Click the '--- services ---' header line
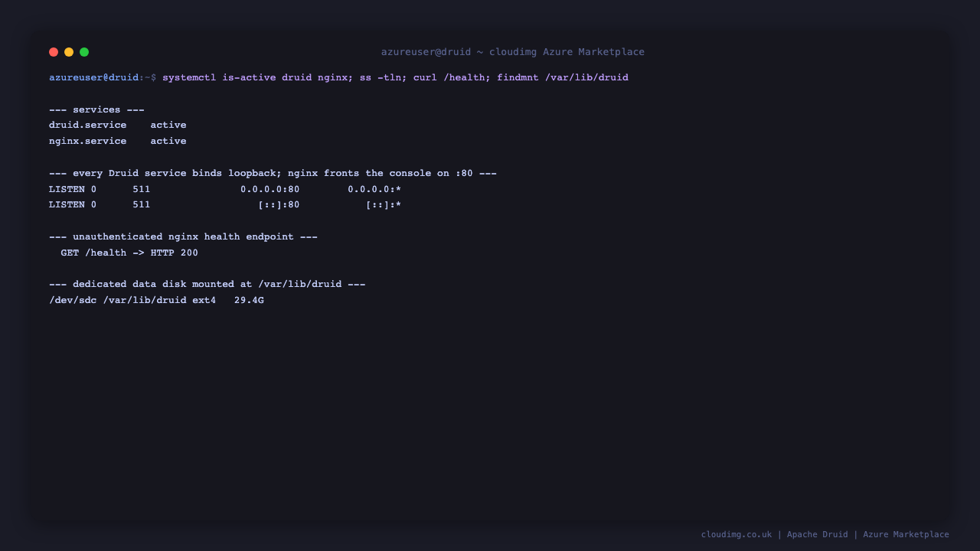The image size is (980, 551). click(x=96, y=109)
